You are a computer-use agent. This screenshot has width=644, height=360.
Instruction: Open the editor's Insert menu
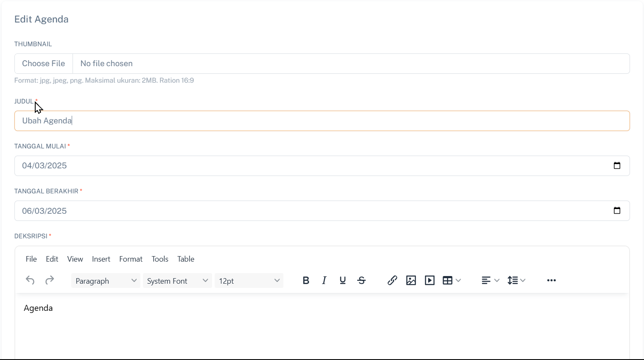[101, 259]
